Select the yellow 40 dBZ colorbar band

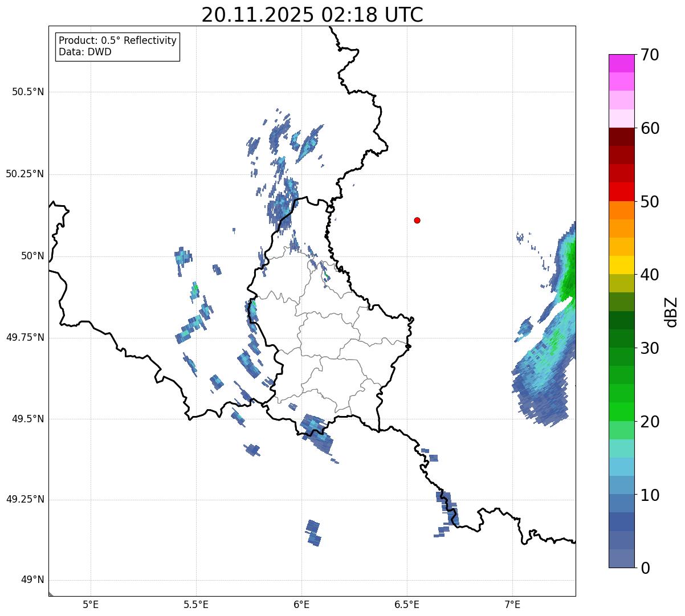[x=622, y=265]
